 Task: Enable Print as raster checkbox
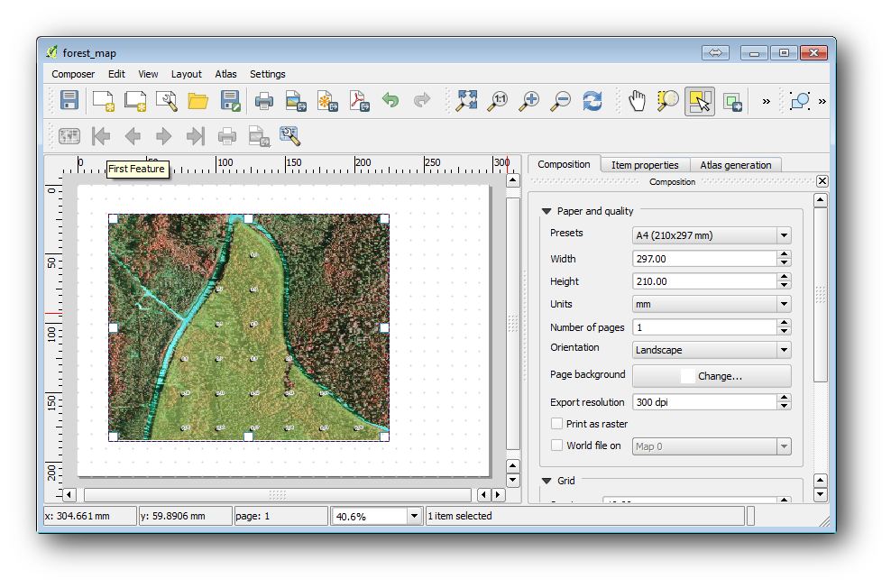(x=556, y=424)
